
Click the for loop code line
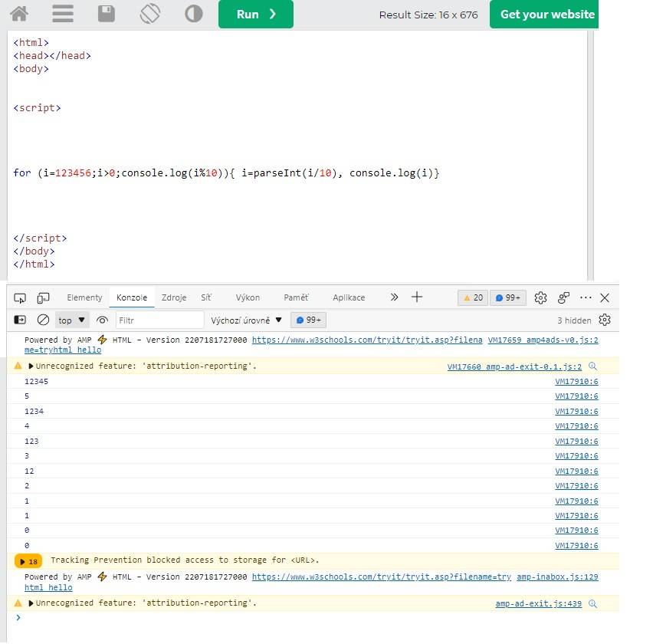(226, 172)
